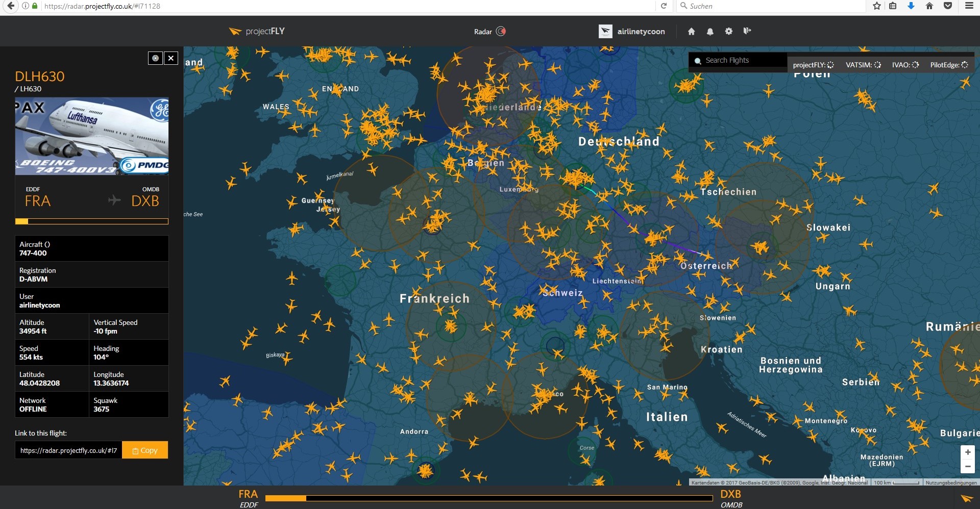Click the DLH630 callsign heading

tap(40, 77)
